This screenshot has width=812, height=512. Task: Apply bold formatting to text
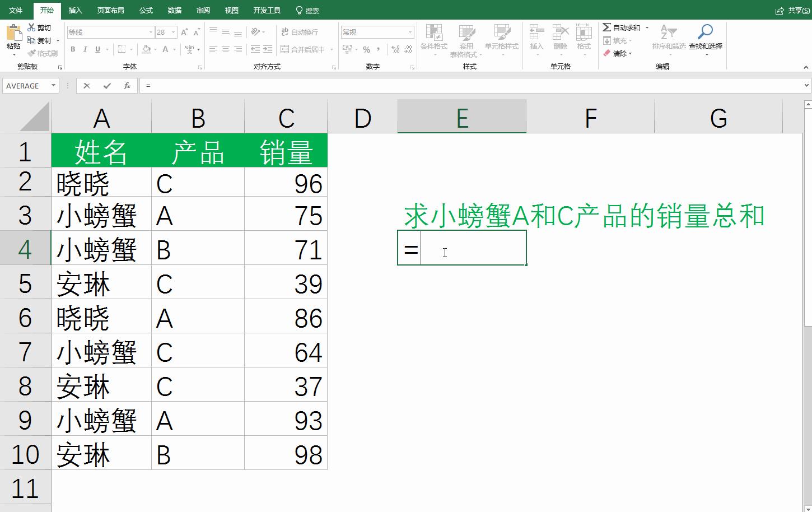click(x=73, y=49)
